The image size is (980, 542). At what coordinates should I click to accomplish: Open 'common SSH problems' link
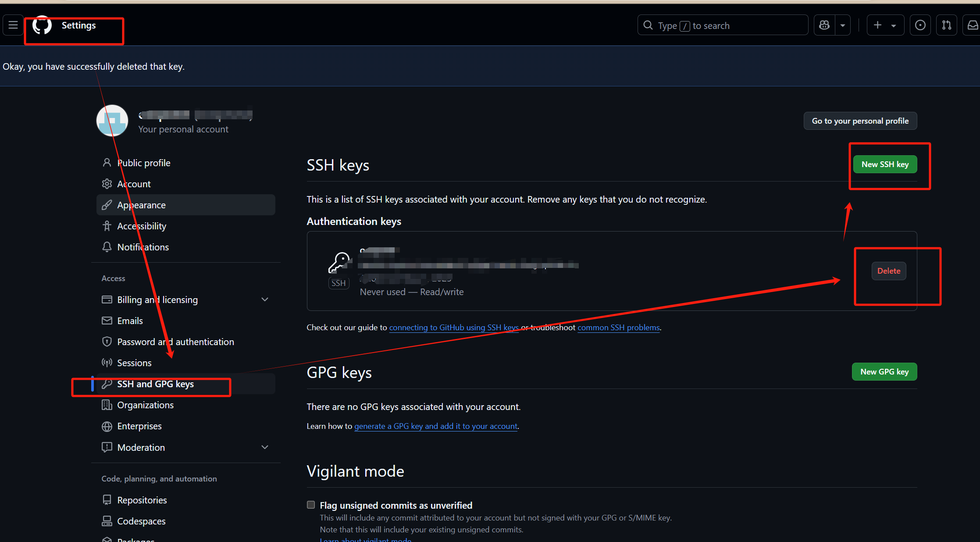pyautogui.click(x=618, y=328)
